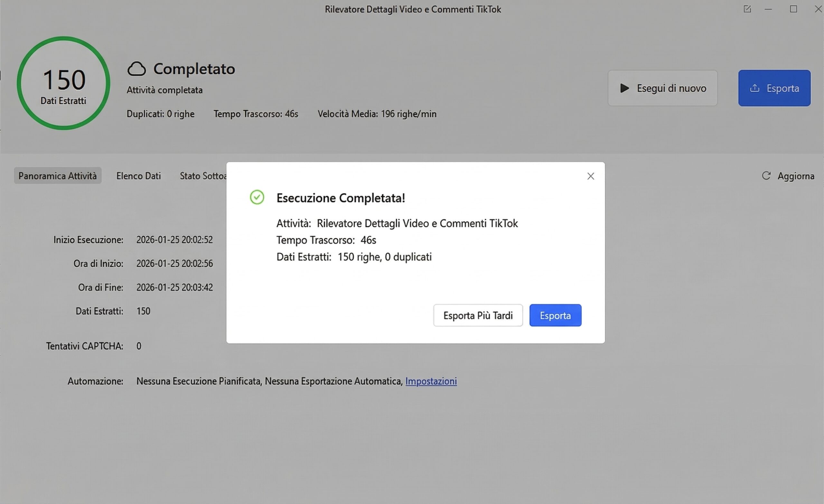
Task: Click the edit note icon in title bar
Action: click(x=747, y=9)
